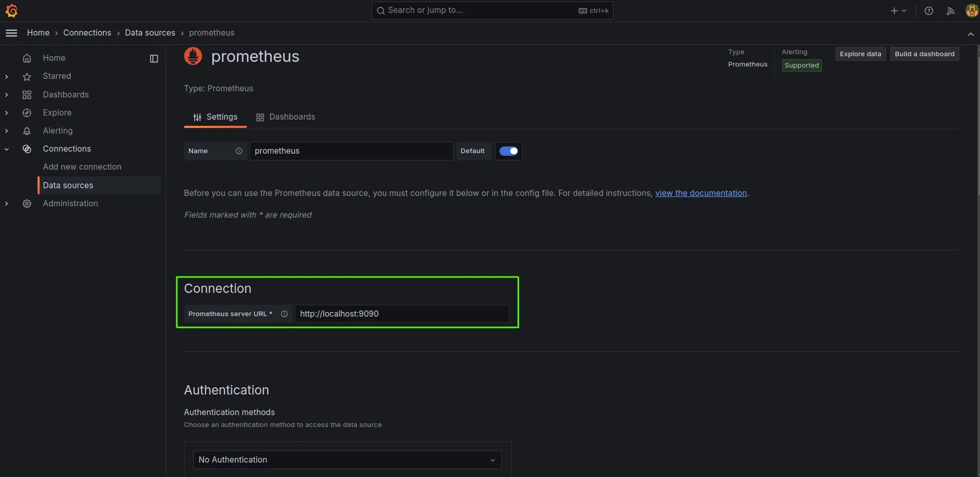Viewport: 980px width, 477px height.
Task: Open the user profile avatar
Action: [971, 10]
